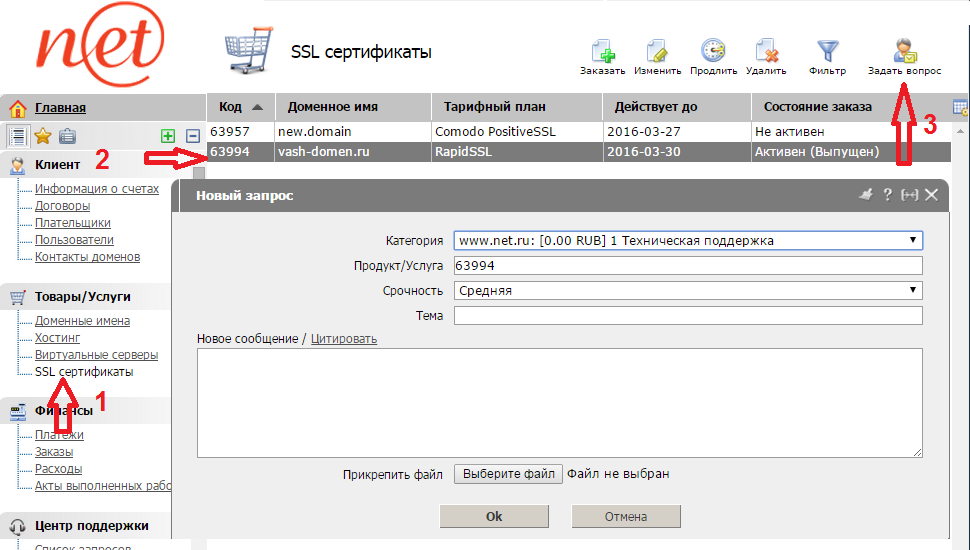Sort by the Код column header
Screen dimensions: 970x550
(241, 106)
